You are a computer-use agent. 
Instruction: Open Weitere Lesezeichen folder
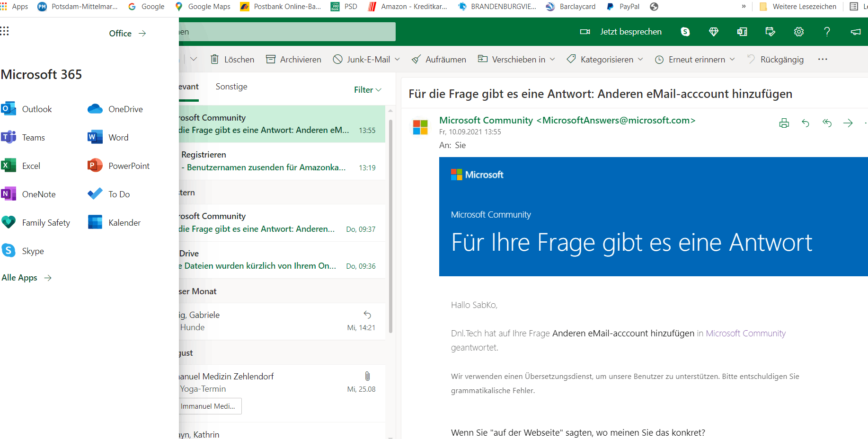[x=797, y=7]
